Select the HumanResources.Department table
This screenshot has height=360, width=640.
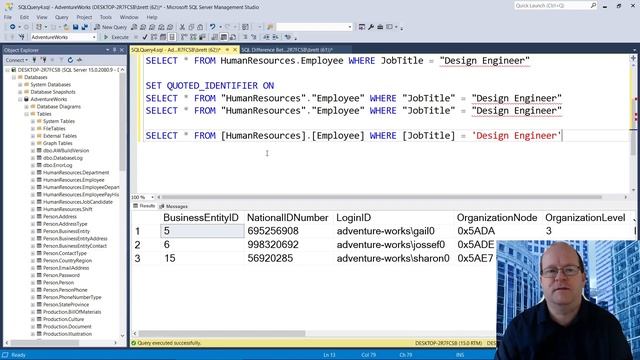[x=76, y=173]
